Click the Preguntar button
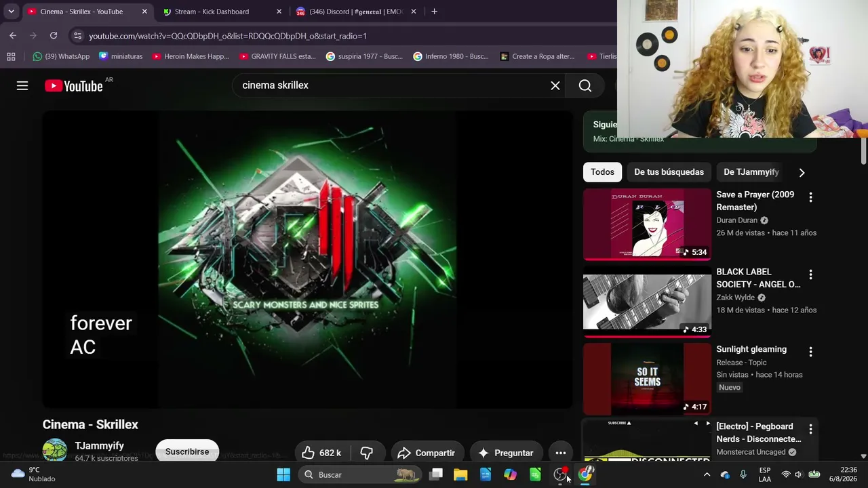Viewport: 868px width, 488px height. [x=506, y=453]
